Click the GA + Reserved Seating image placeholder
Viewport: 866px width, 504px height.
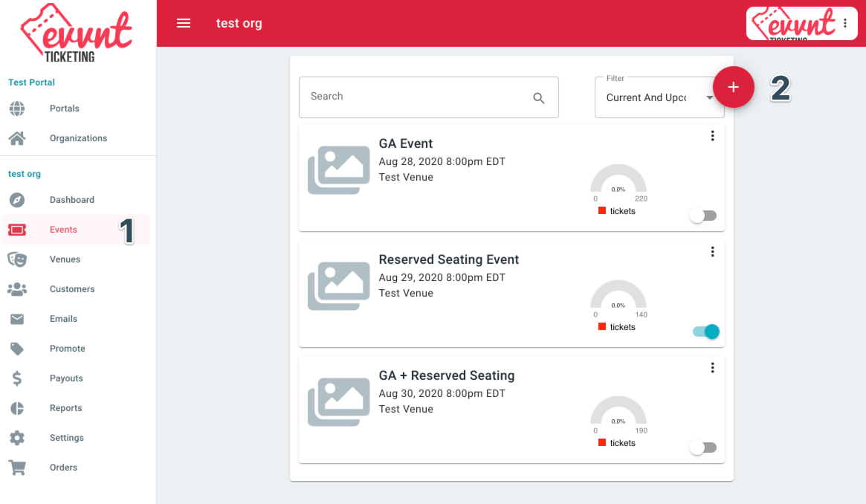click(338, 402)
